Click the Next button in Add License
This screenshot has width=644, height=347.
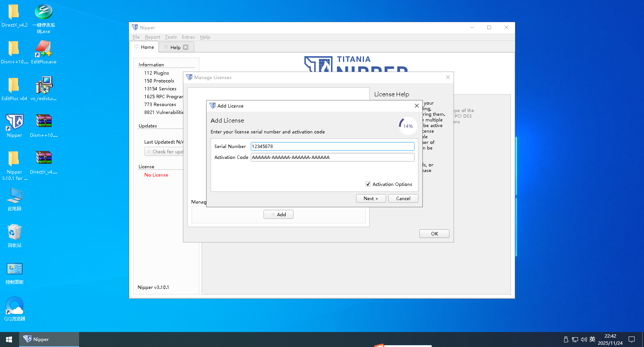point(371,199)
